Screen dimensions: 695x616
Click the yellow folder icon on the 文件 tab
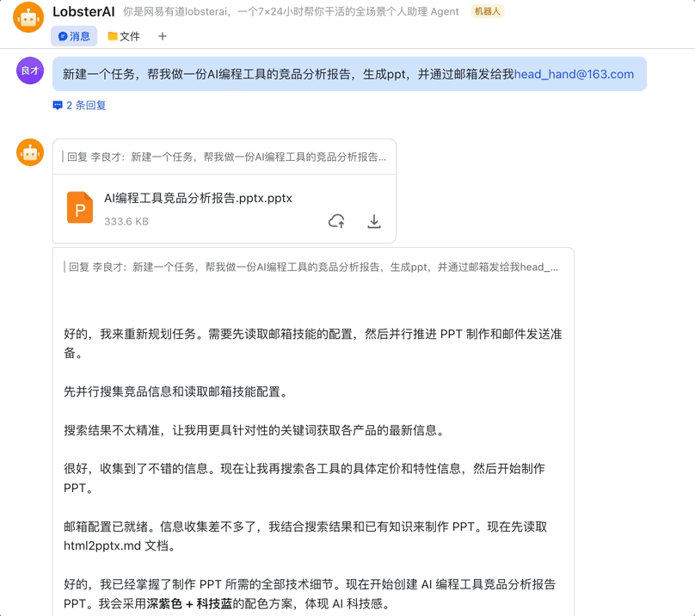point(111,35)
